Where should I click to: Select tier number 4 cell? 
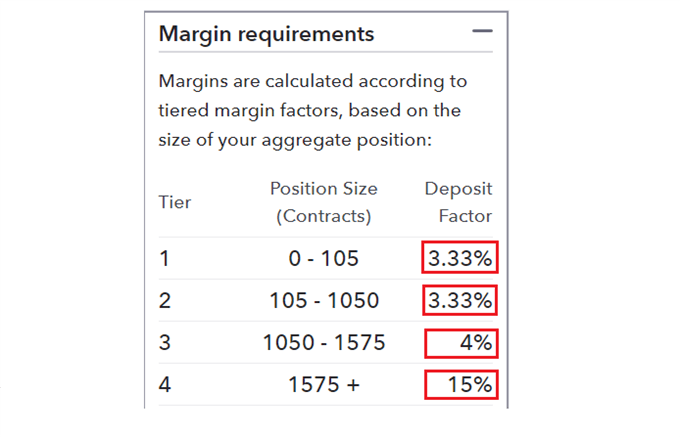[164, 385]
